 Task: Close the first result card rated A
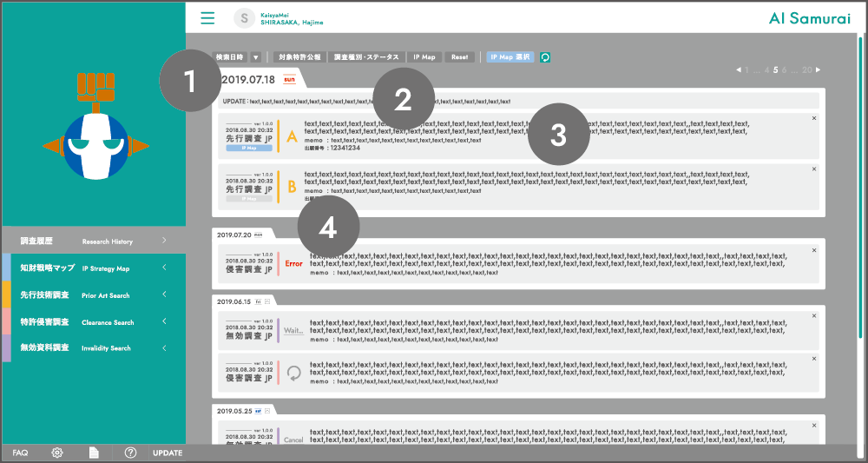pyautogui.click(x=813, y=118)
